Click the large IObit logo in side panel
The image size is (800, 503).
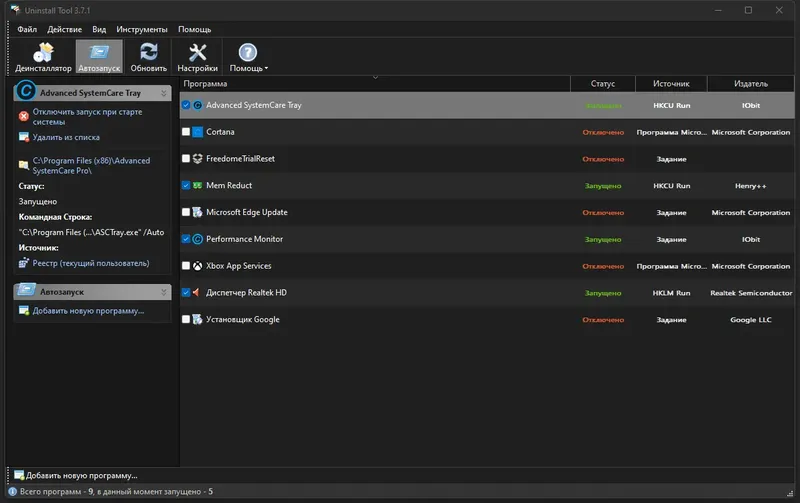26,91
